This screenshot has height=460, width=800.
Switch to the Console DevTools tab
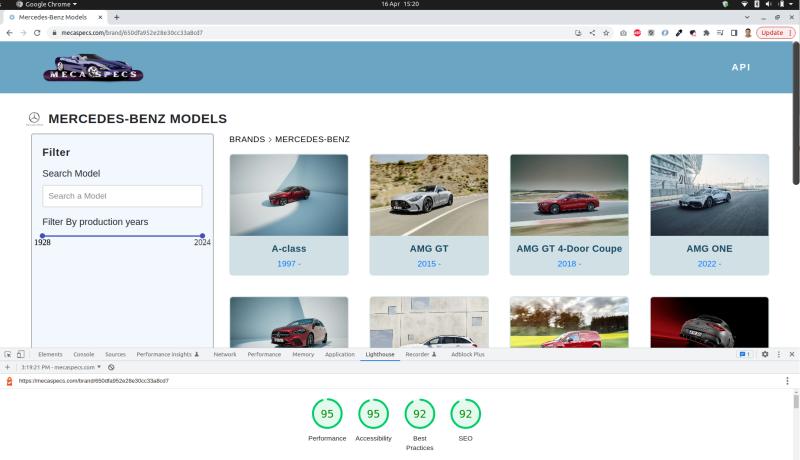point(84,354)
